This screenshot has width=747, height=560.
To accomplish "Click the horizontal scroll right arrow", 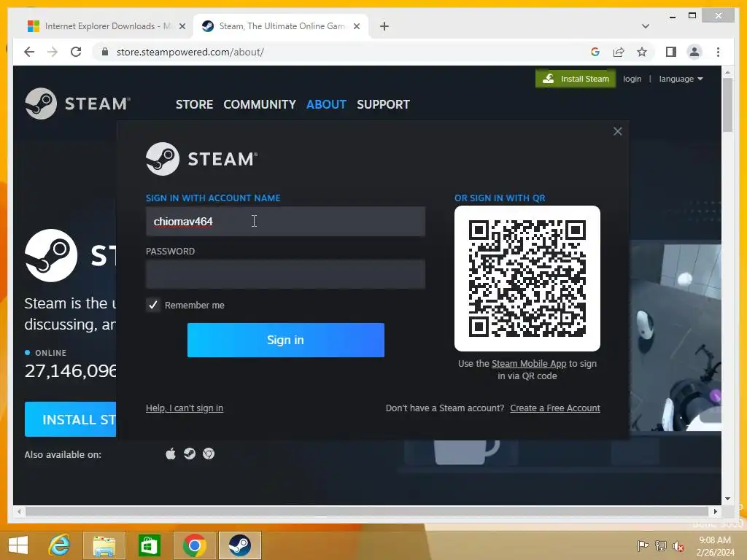I will click(715, 511).
